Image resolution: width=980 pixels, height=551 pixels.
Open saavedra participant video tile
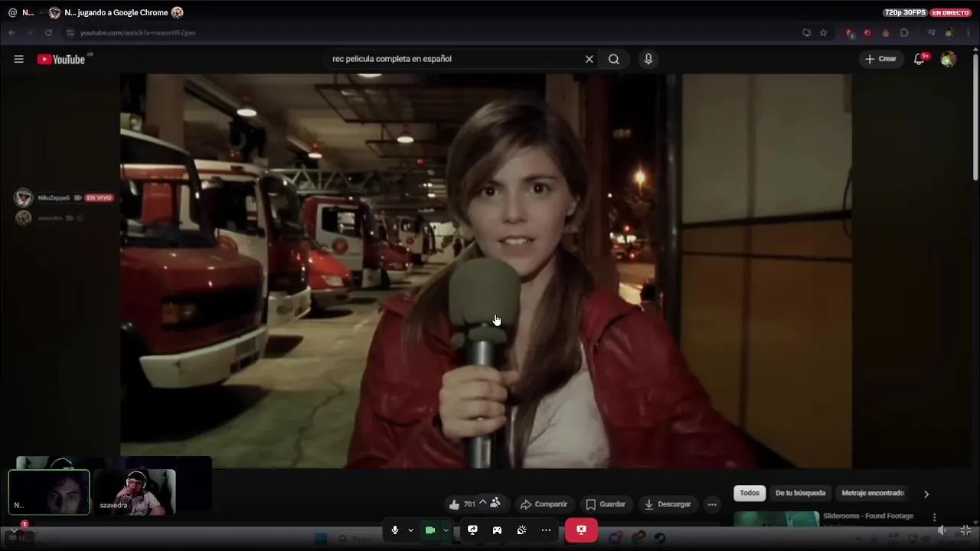coord(135,491)
